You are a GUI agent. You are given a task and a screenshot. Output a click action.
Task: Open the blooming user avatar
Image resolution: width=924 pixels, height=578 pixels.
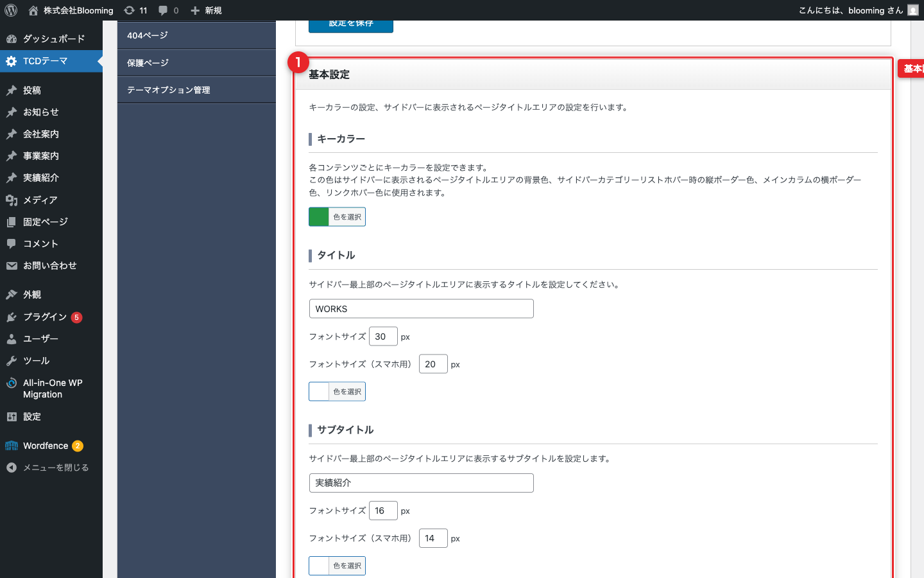[x=913, y=10]
